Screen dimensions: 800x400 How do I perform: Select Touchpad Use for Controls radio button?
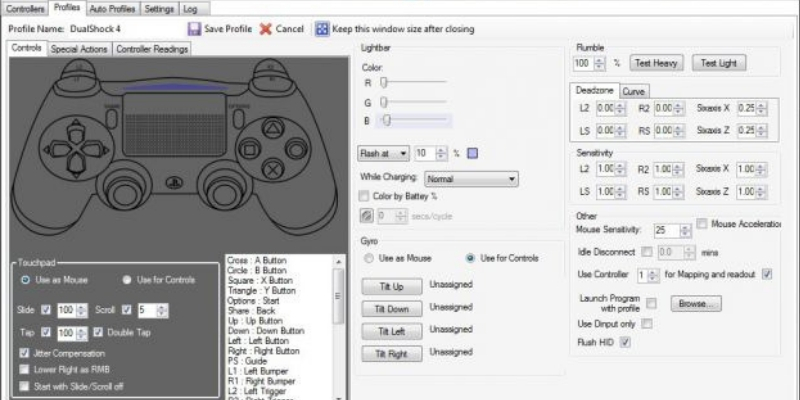[x=127, y=280]
